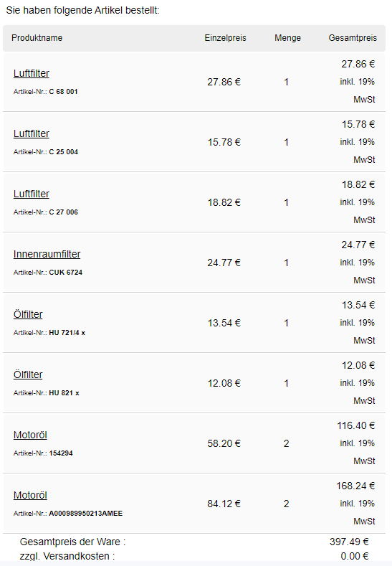Open the Luftfilter C 27 006 link

[x=32, y=194]
